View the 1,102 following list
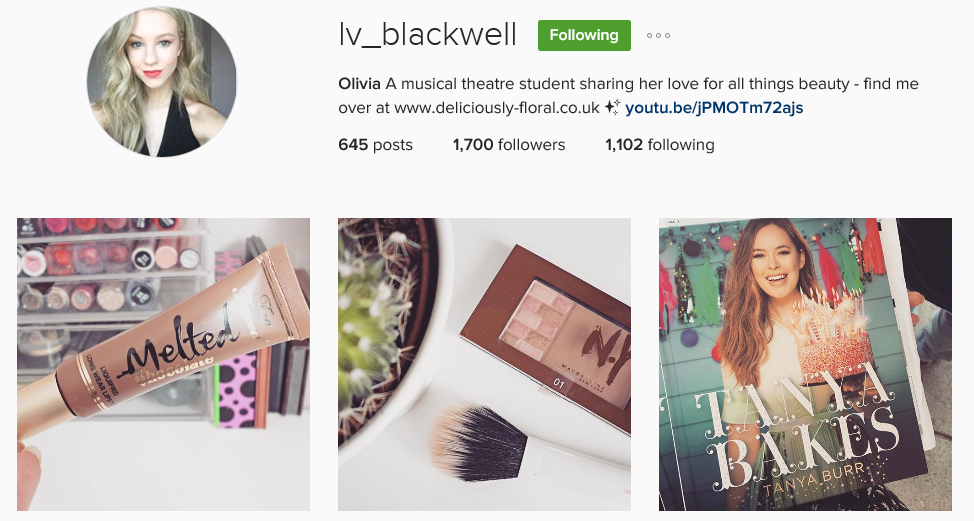 click(x=660, y=145)
